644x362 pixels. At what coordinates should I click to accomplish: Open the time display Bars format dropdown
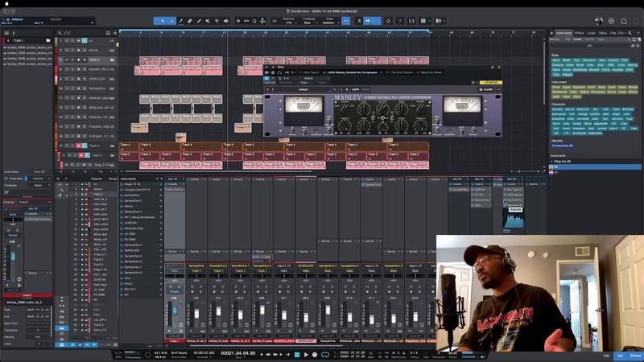pyautogui.click(x=240, y=357)
